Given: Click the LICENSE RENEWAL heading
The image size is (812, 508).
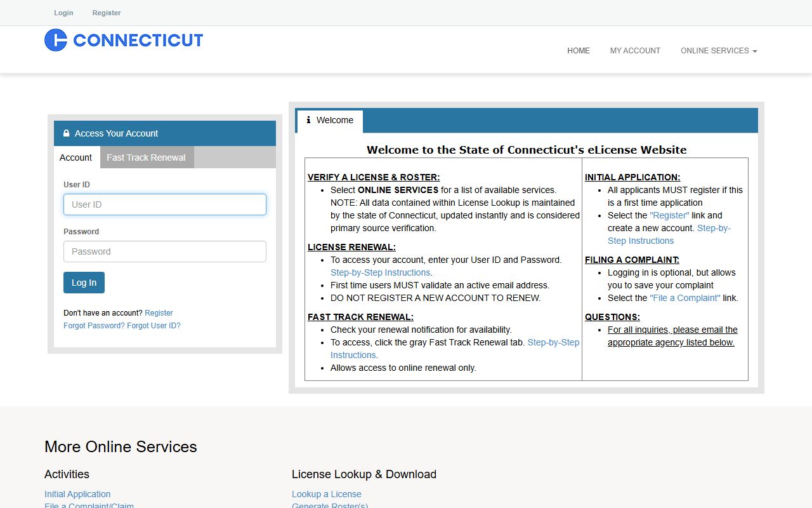Looking at the screenshot, I should (x=351, y=247).
